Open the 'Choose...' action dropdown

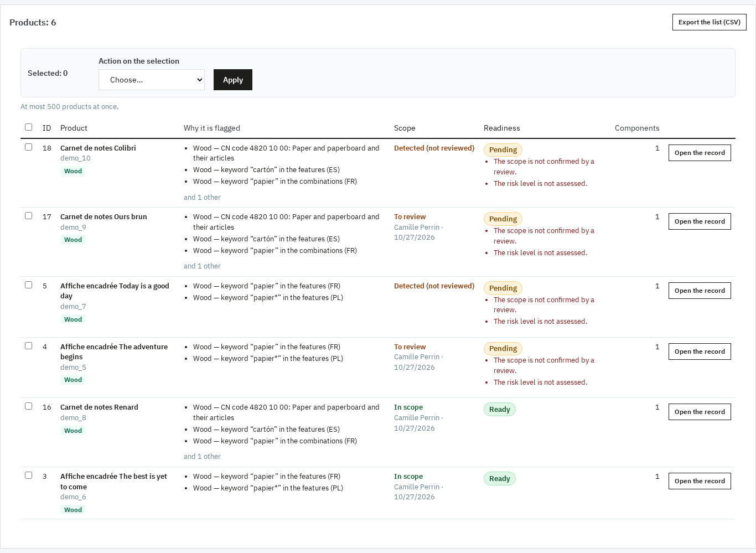152,80
